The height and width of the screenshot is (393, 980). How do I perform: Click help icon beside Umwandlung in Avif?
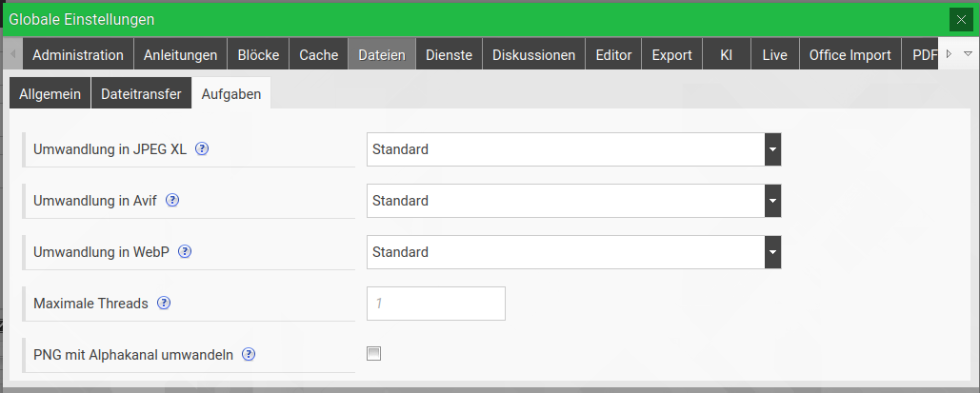[x=173, y=201]
